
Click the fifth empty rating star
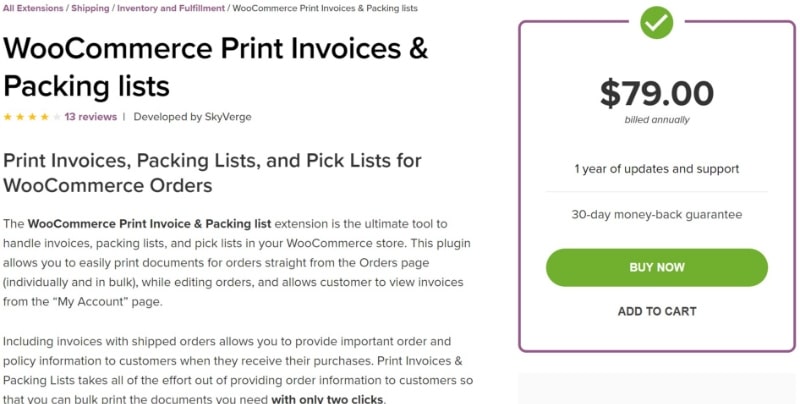(56, 117)
